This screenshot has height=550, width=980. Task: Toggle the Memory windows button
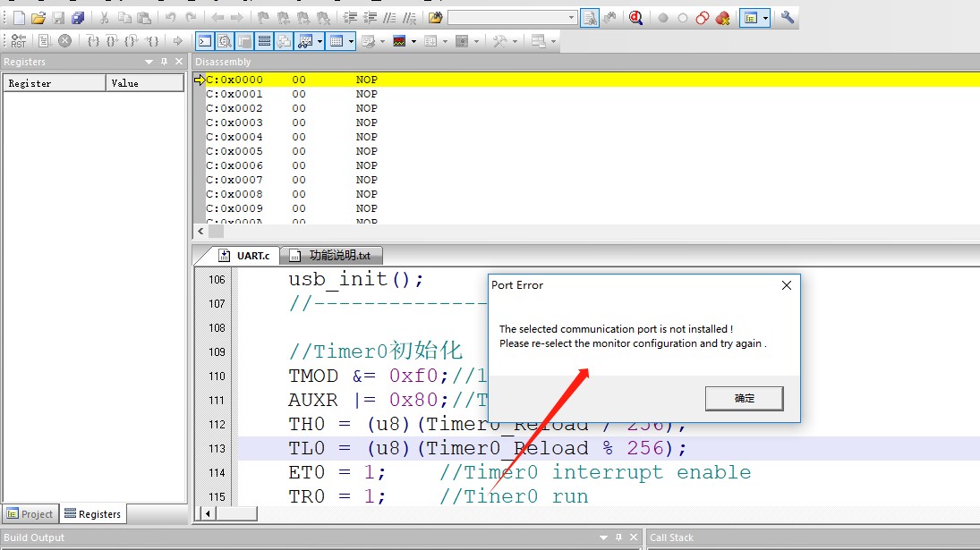pos(337,41)
